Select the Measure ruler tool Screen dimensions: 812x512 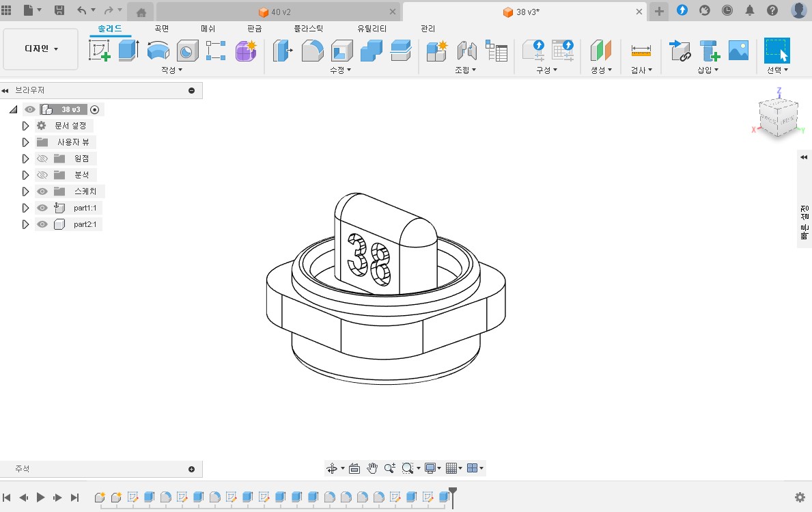641,51
